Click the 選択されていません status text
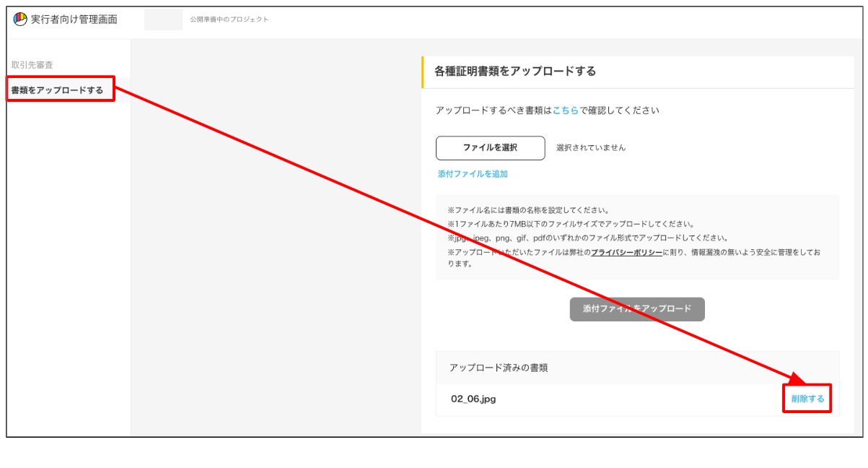 pyautogui.click(x=591, y=147)
